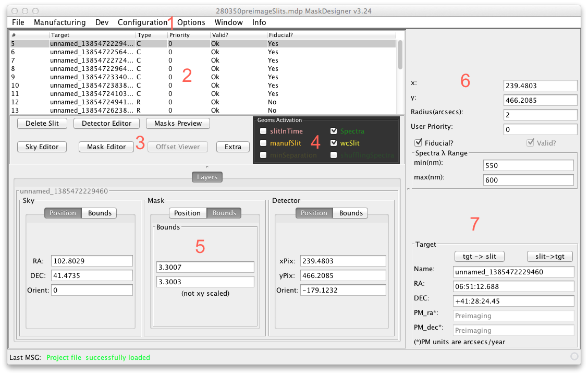Select slit row number 11
The image size is (588, 375).
[x=202, y=94]
